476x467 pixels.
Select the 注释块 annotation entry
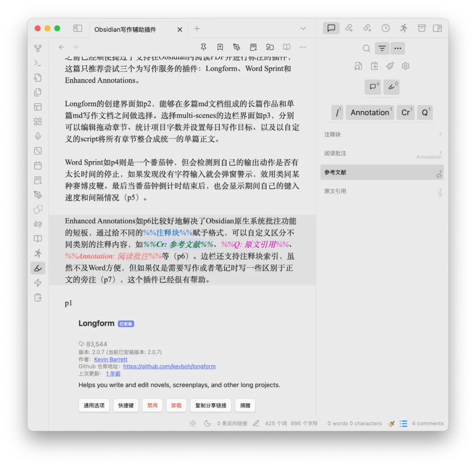(382, 134)
